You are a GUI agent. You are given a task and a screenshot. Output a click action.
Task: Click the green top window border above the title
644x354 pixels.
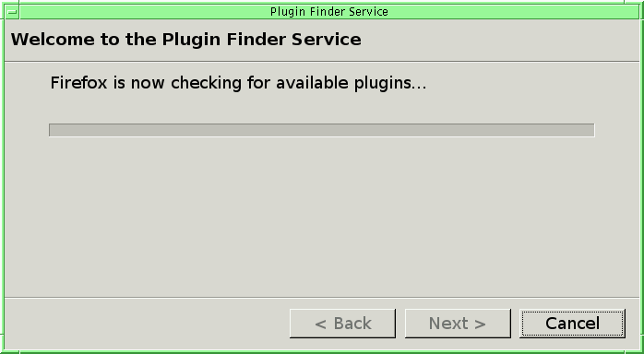322,3
